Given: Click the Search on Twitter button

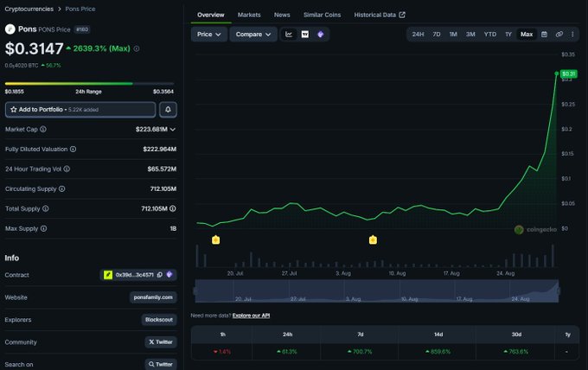Looking at the screenshot, I should pyautogui.click(x=161, y=364).
